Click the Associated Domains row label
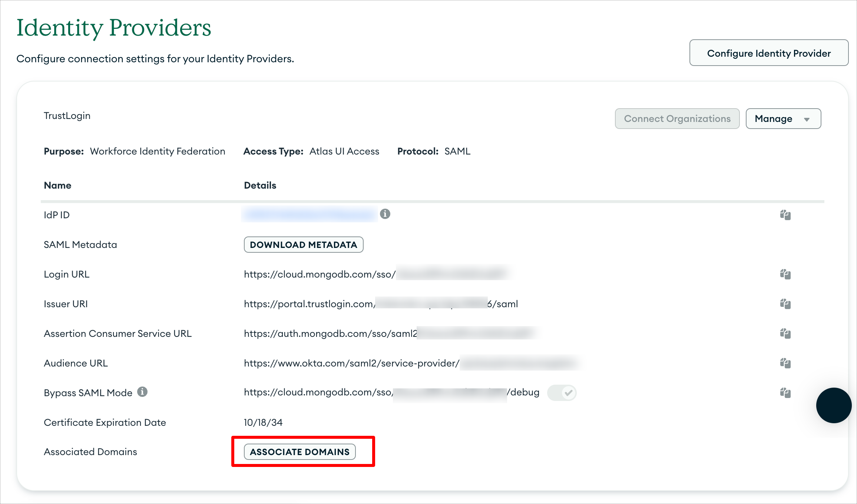857x504 pixels. (90, 452)
